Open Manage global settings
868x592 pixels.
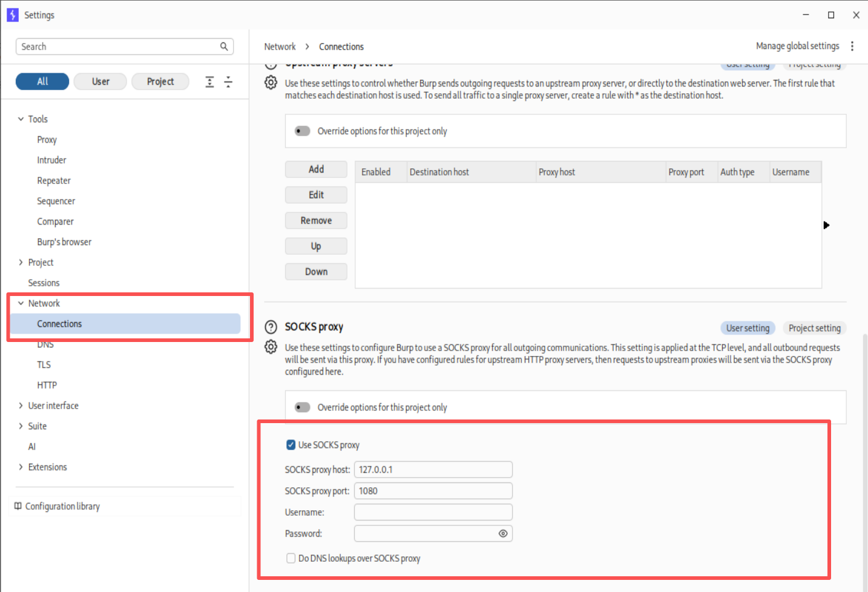click(797, 46)
